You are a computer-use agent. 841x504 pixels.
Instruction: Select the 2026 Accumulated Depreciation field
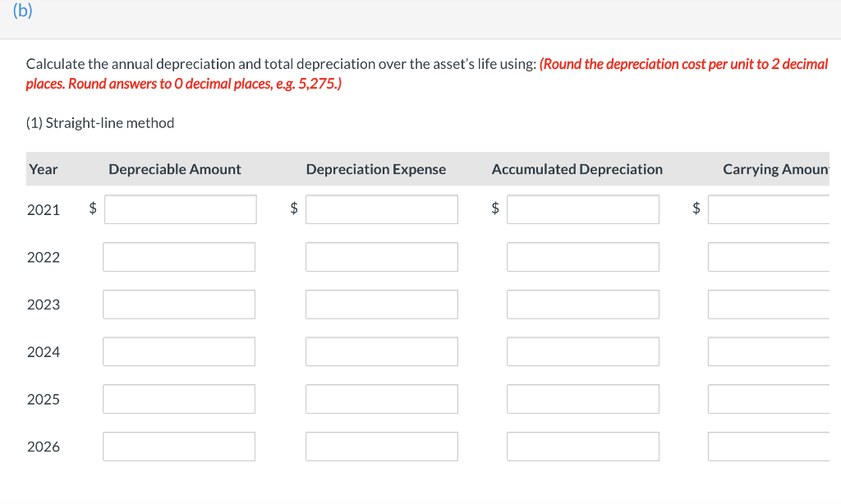[x=583, y=446]
